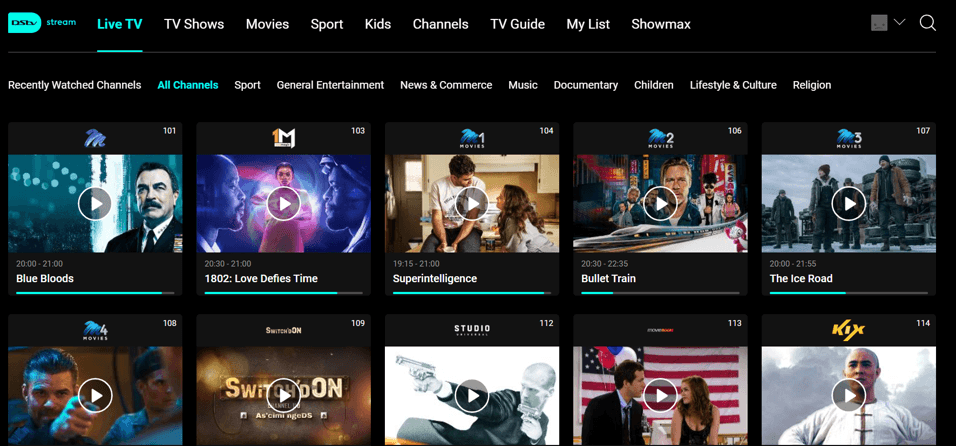Click the Studio Universal logo
The image size is (956, 446).
click(472, 330)
